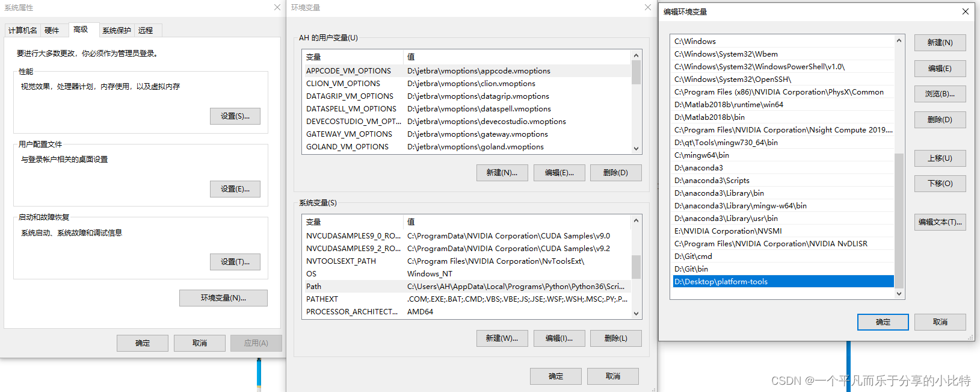
Task: Click 删除(D) for user variables
Action: pos(616,173)
